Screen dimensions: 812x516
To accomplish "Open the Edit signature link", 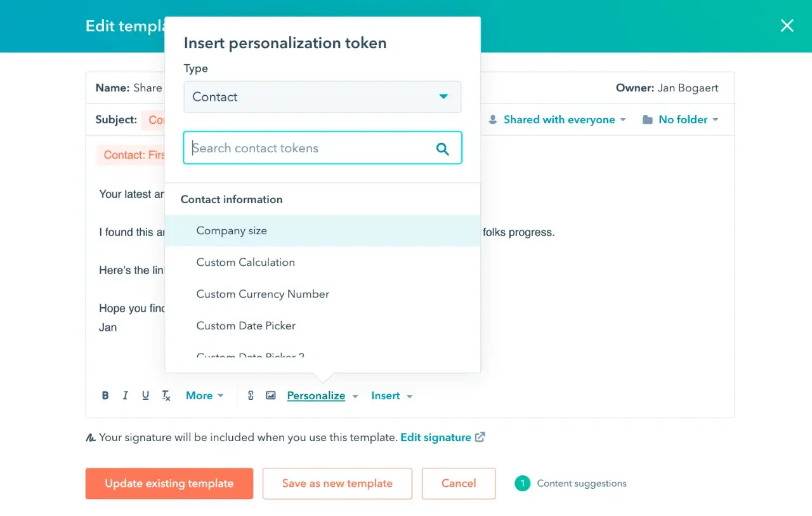I will (436, 437).
